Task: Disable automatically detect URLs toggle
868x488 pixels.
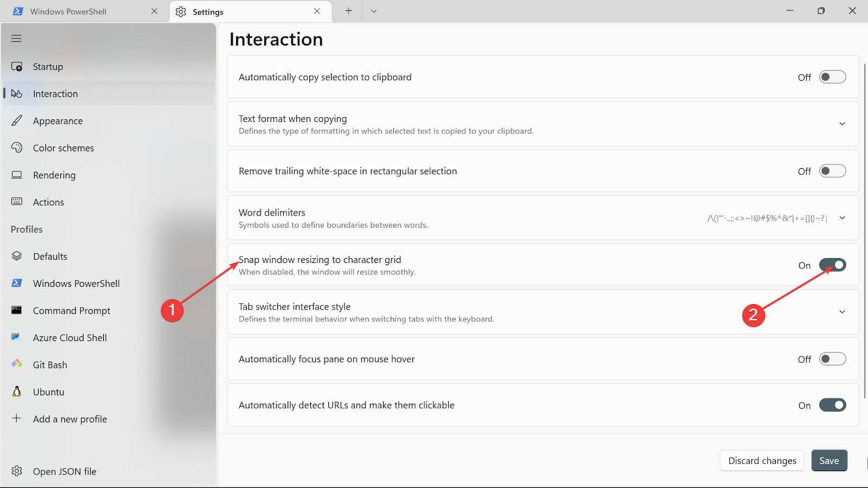Action: 833,405
